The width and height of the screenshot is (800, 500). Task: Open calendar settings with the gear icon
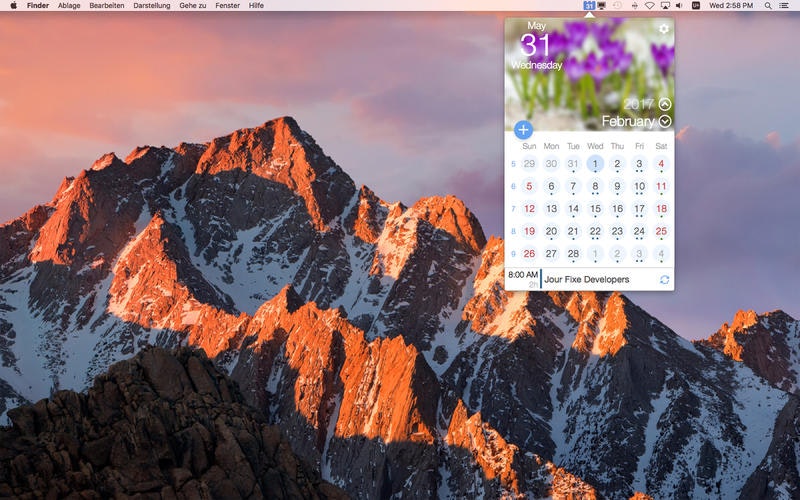tap(663, 29)
